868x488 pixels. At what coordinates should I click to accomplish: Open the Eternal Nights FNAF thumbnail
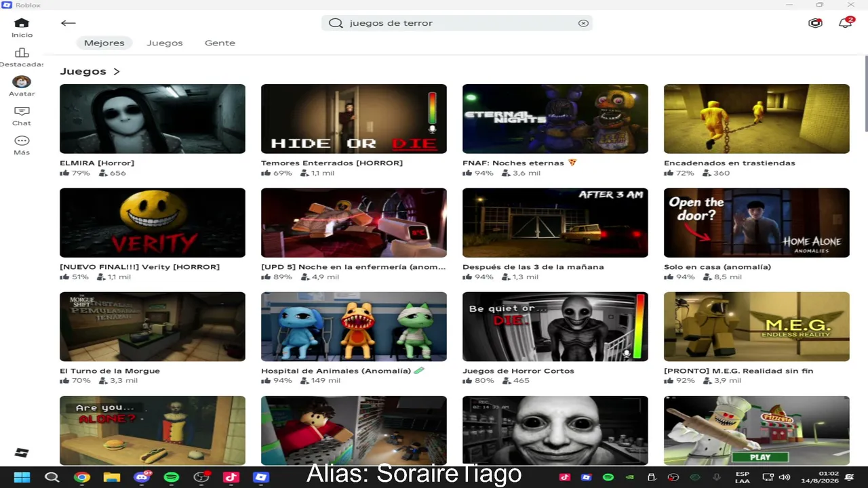pos(555,119)
